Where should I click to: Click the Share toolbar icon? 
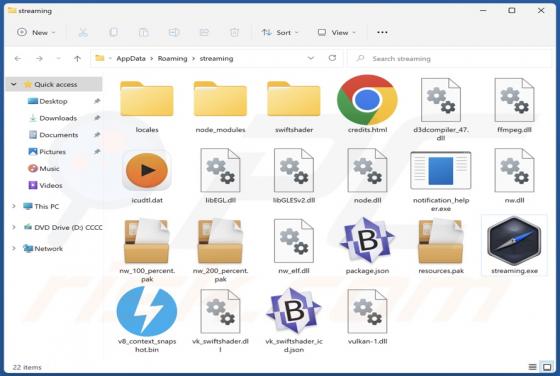(x=204, y=32)
